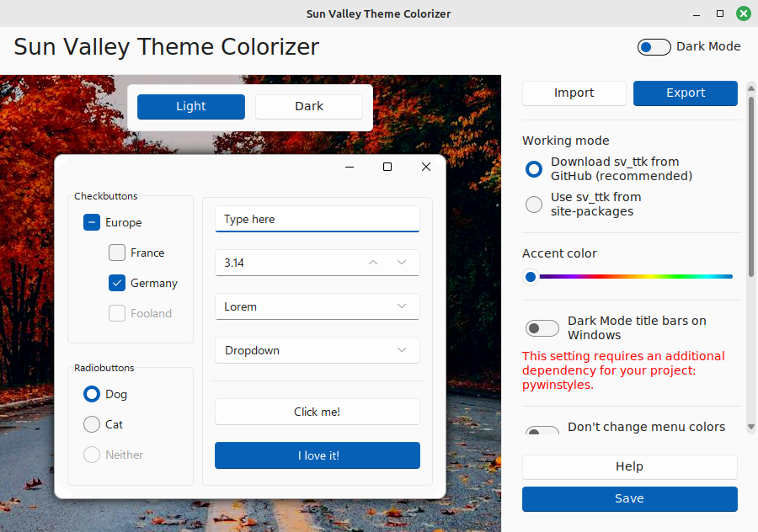Select the Dog radio button

click(91, 394)
